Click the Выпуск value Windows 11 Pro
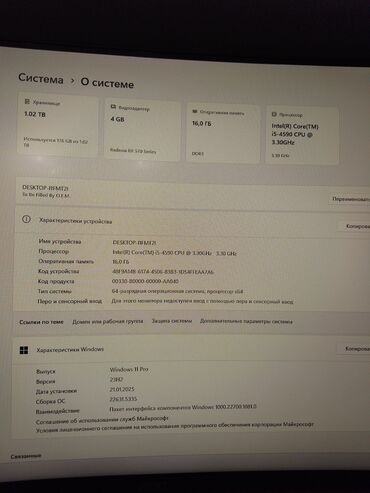370x493 pixels. pyautogui.click(x=129, y=369)
